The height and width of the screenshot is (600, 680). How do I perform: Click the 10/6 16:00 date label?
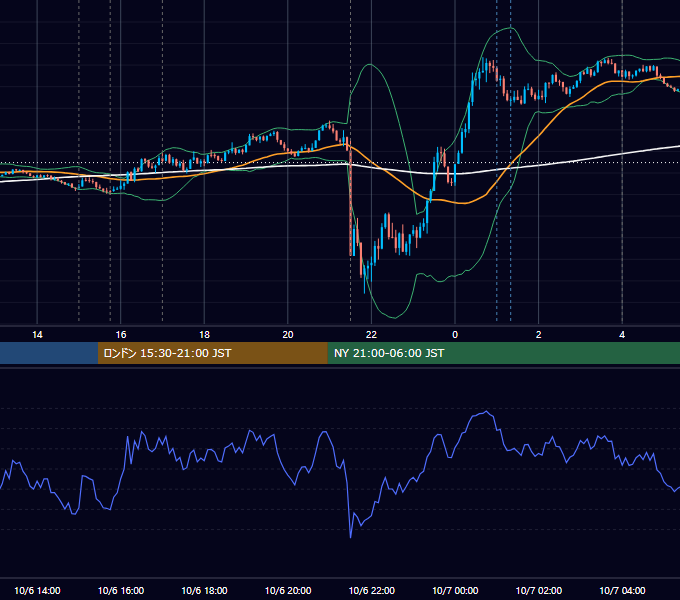pos(121,590)
